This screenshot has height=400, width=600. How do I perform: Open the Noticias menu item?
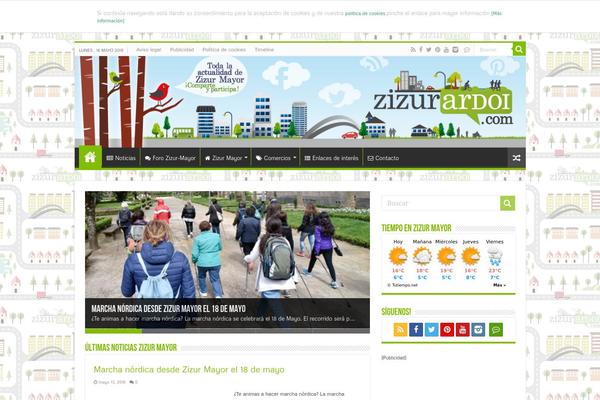[x=121, y=158]
